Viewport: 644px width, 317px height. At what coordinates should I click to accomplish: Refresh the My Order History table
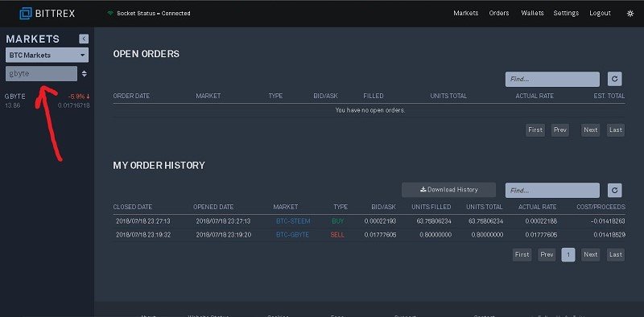(x=614, y=190)
